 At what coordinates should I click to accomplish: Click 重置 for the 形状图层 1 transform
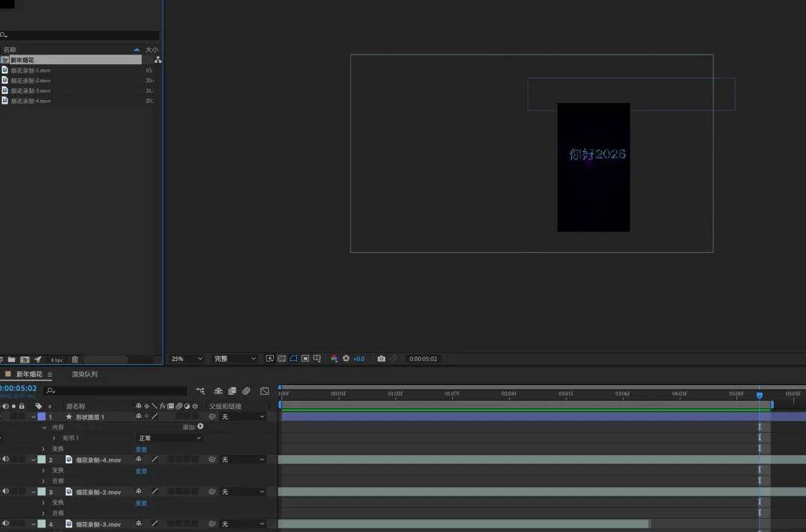(x=141, y=449)
